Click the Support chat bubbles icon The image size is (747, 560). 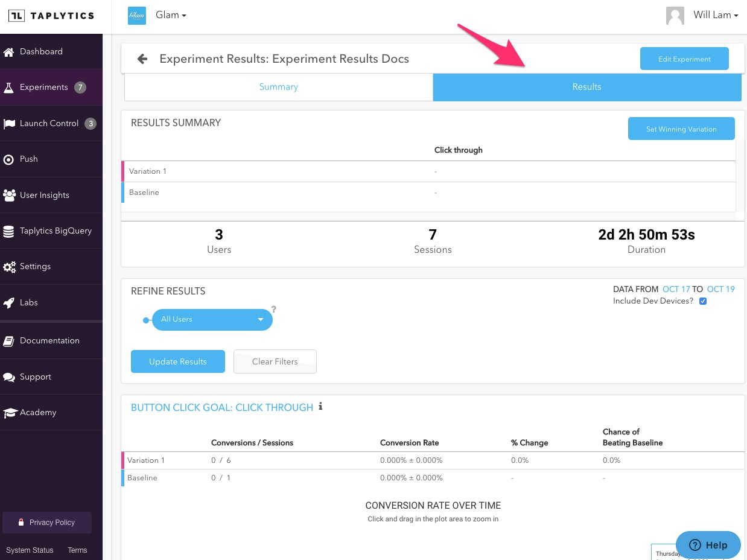9,377
